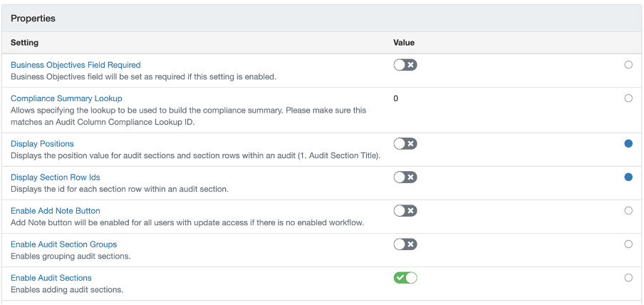Open the Enable Add Note Button link

tap(56, 211)
